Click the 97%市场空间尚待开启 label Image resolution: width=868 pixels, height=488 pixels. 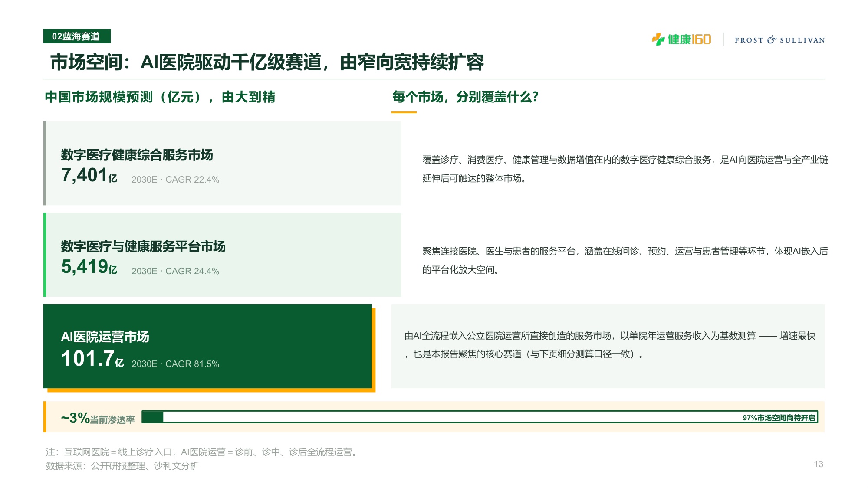tap(779, 418)
